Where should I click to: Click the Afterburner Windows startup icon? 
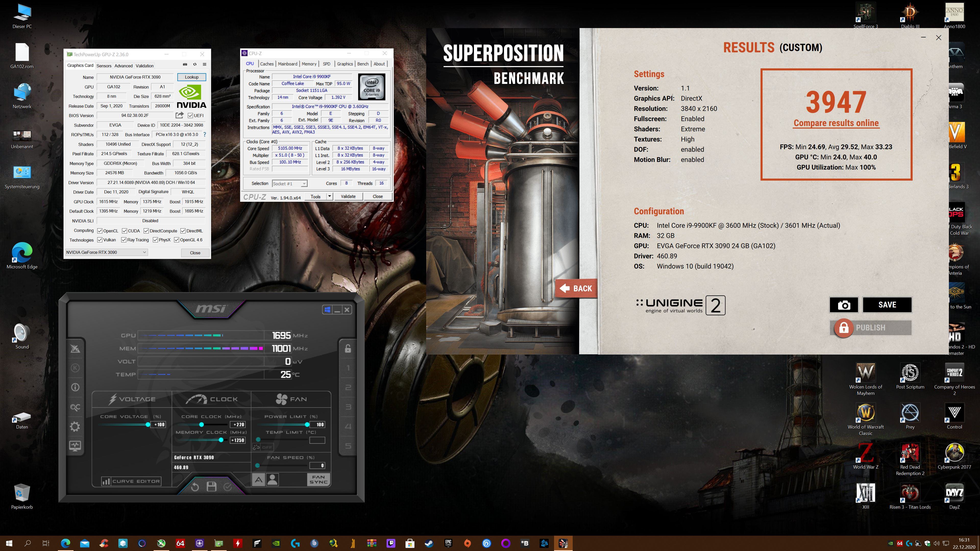(327, 309)
